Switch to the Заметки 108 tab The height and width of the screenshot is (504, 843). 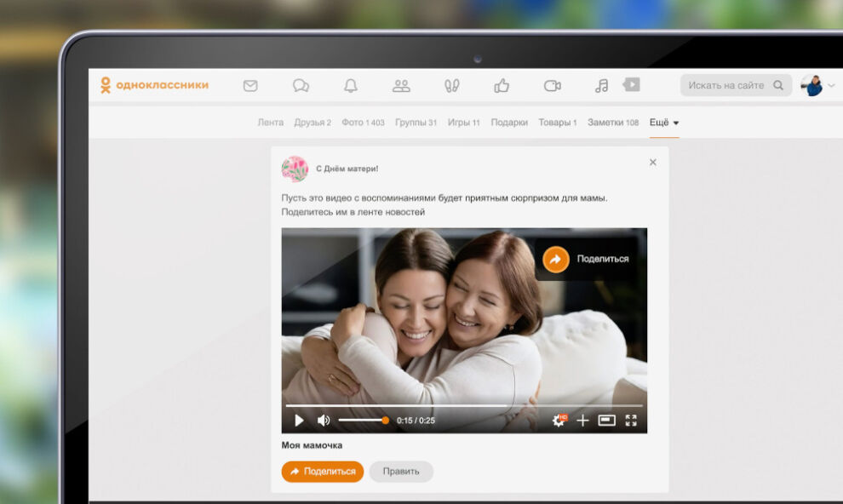613,123
